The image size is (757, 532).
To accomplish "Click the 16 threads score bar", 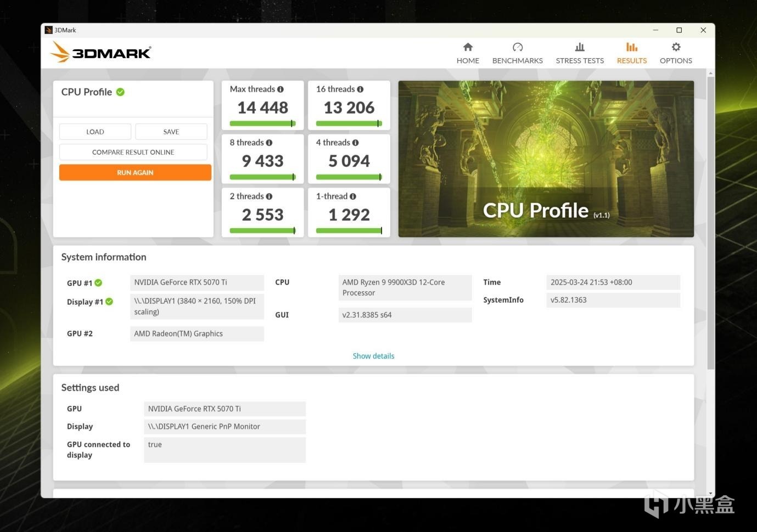I will [349, 123].
